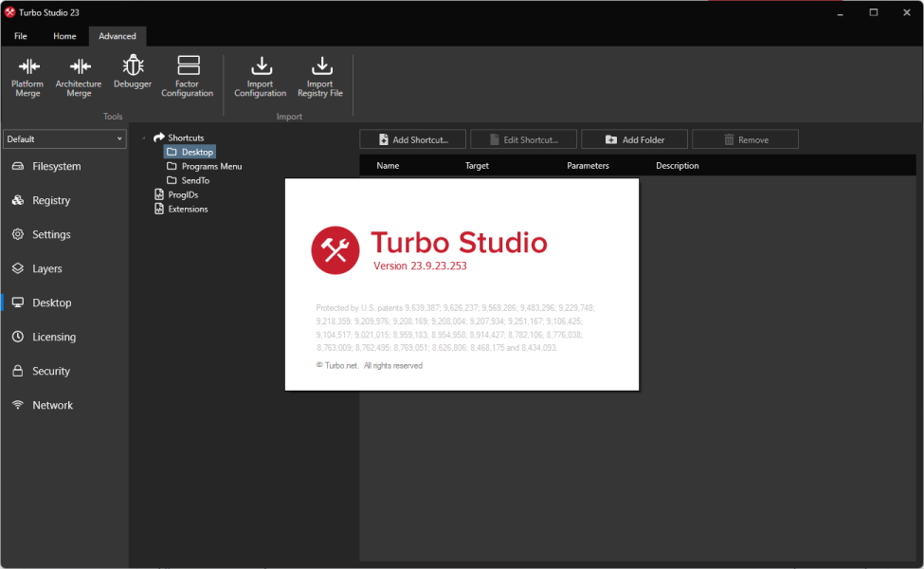Go to the Security lock section
This screenshot has height=569, width=924.
[x=64, y=372]
